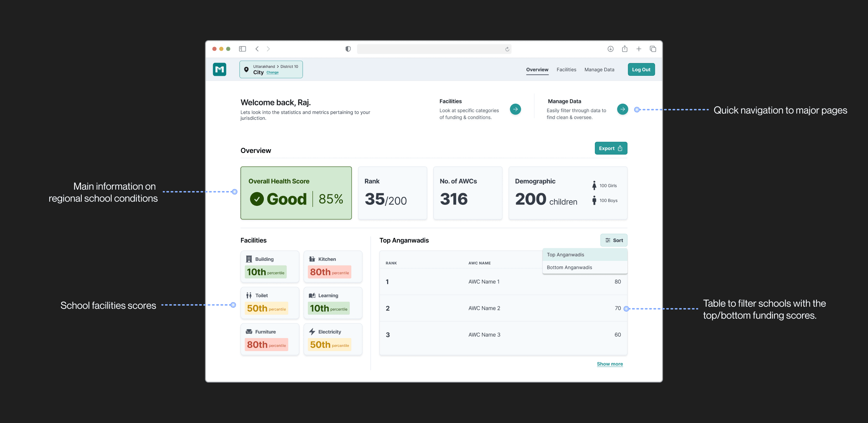Open the Manage Data nav tab
The width and height of the screenshot is (868, 423).
click(x=599, y=70)
